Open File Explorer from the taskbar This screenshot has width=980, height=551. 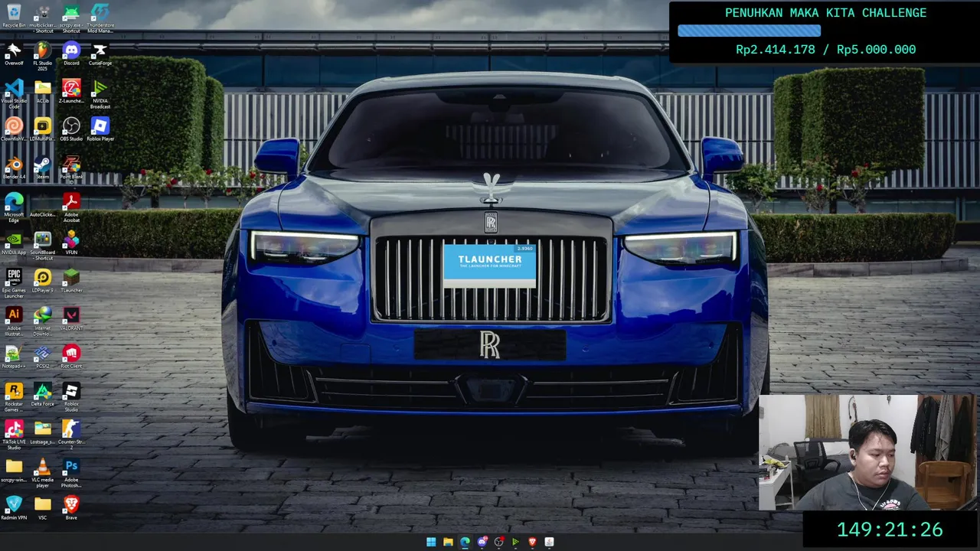(x=448, y=542)
